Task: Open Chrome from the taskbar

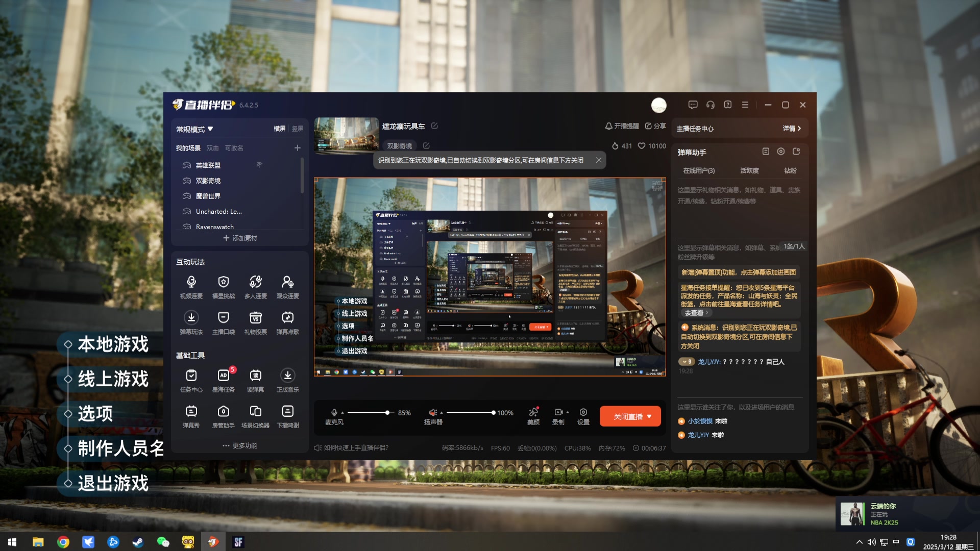Action: (x=63, y=542)
